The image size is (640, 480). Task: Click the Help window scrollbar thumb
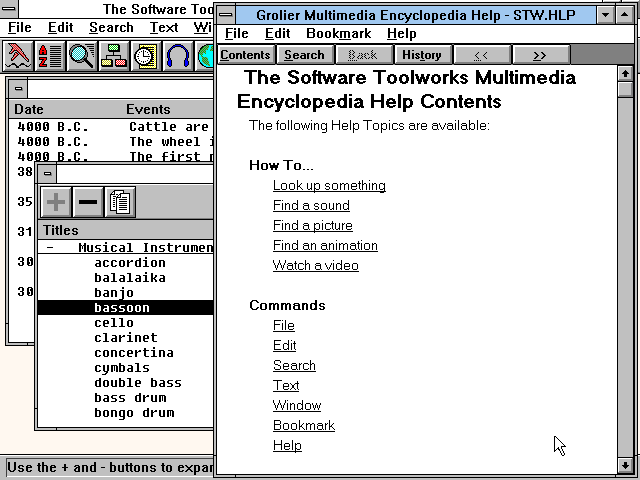(x=625, y=89)
